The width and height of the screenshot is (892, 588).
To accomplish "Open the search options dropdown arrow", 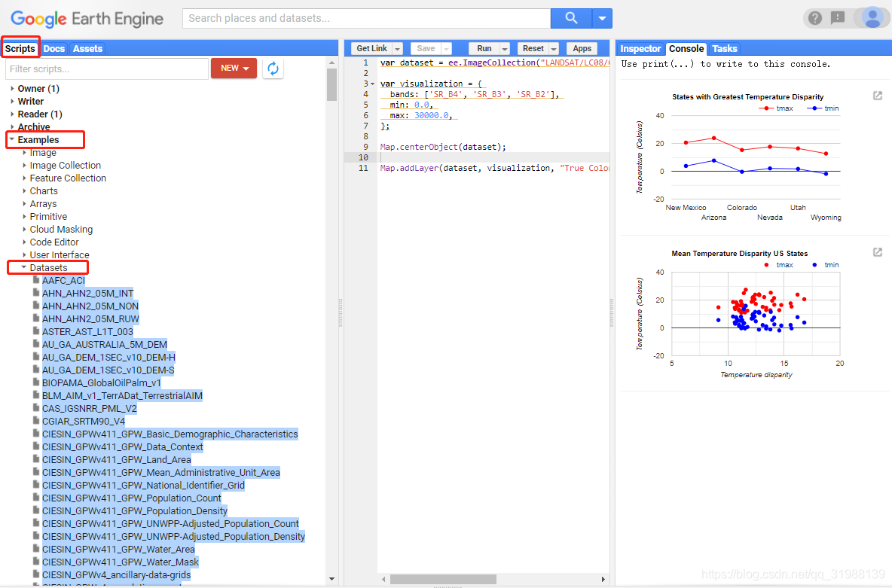I will (602, 18).
